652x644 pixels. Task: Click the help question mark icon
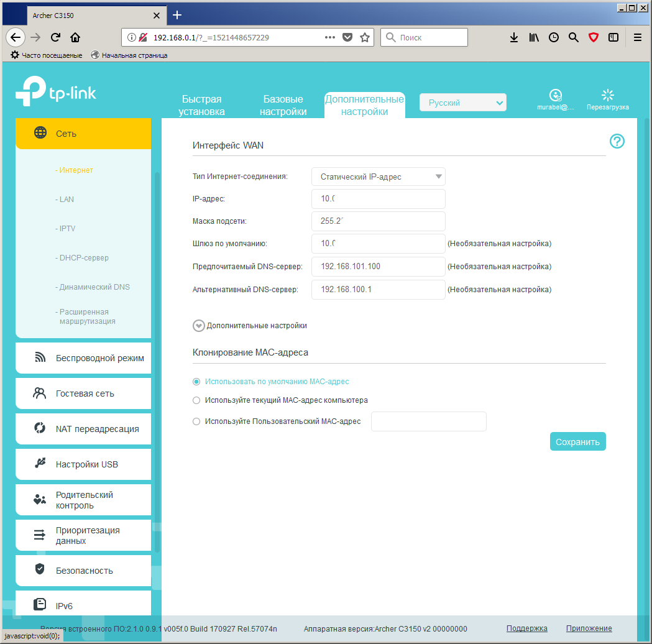coord(617,142)
